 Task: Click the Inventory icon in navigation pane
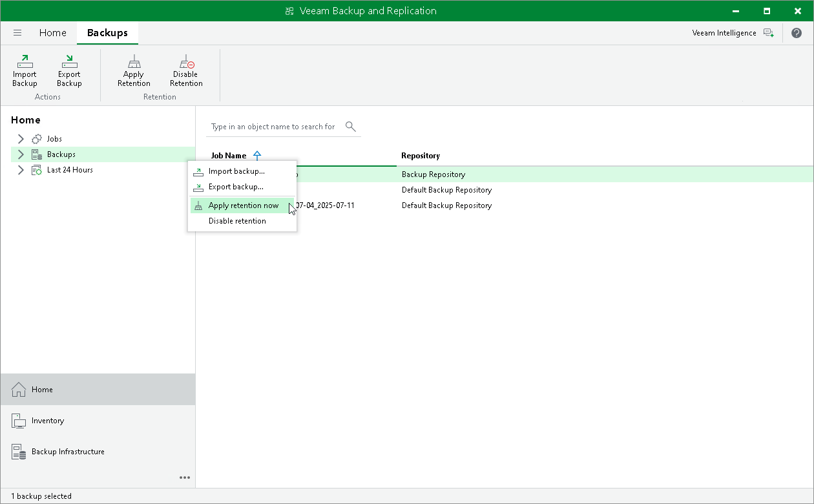[x=19, y=421]
